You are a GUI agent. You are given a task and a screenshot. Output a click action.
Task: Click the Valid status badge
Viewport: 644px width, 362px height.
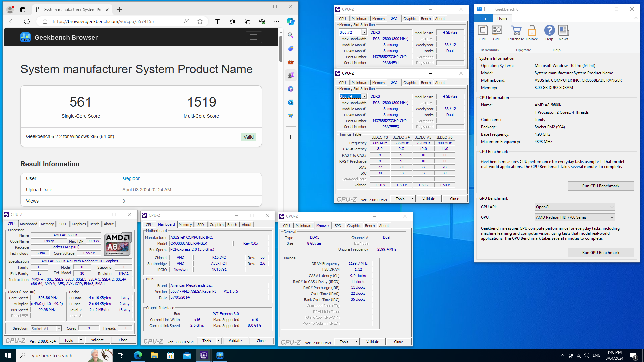248,137
